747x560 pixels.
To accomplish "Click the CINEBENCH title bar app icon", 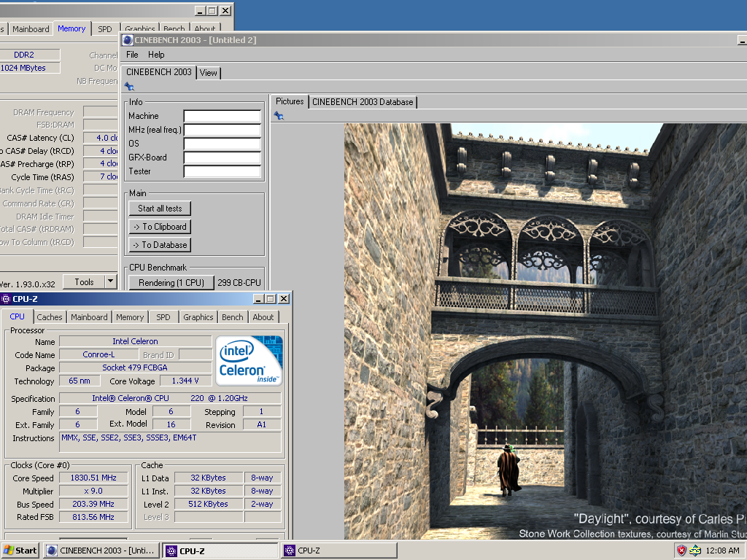I will (128, 40).
